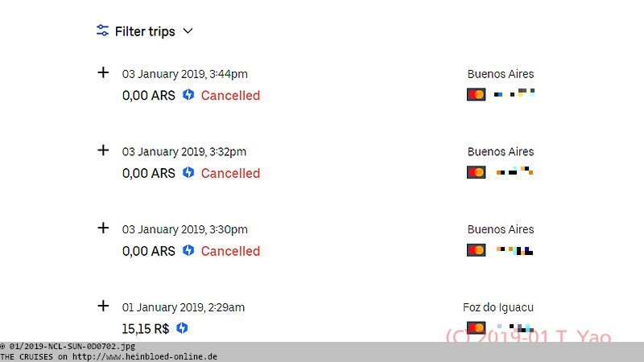The image size is (644, 362).
Task: Expand the 3:44pm trip with plus icon
Action: coord(103,72)
